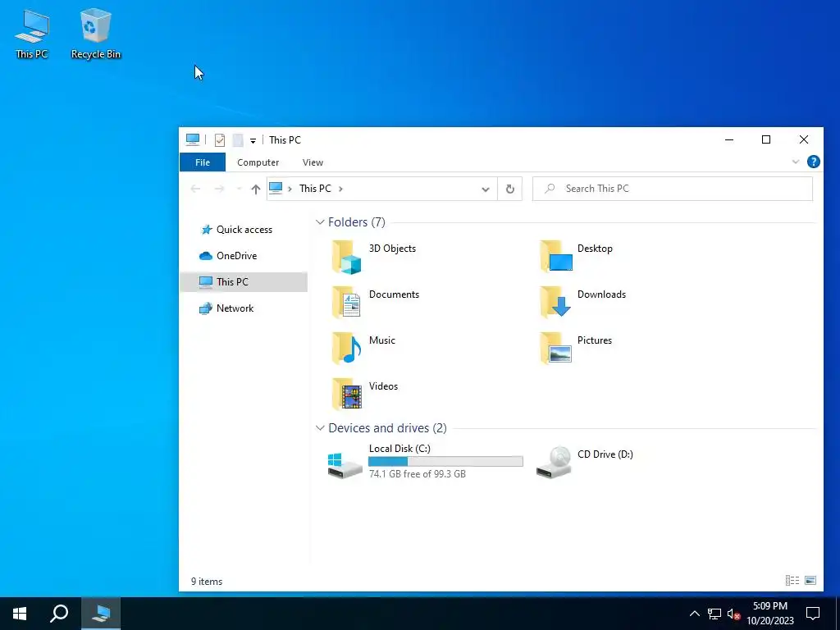Screen dimensions: 840x630
Task: Open taskbar search magnifier
Action: (x=59, y=614)
